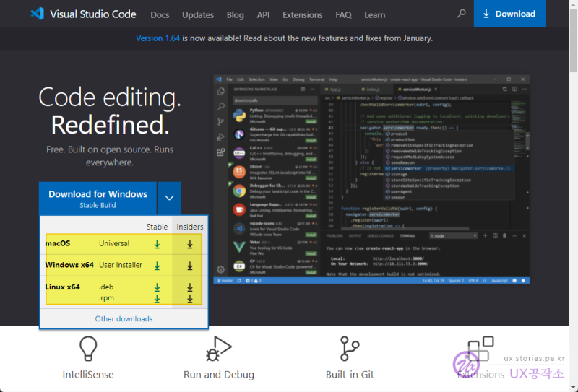Open the FAQ page
Image resolution: width=578 pixels, height=392 pixels.
point(343,15)
